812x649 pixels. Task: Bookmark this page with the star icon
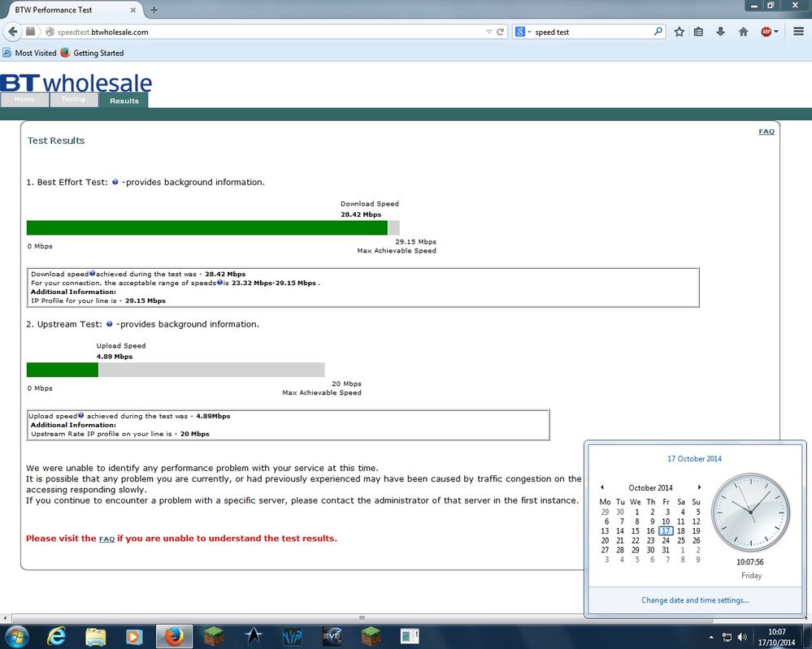pos(680,32)
